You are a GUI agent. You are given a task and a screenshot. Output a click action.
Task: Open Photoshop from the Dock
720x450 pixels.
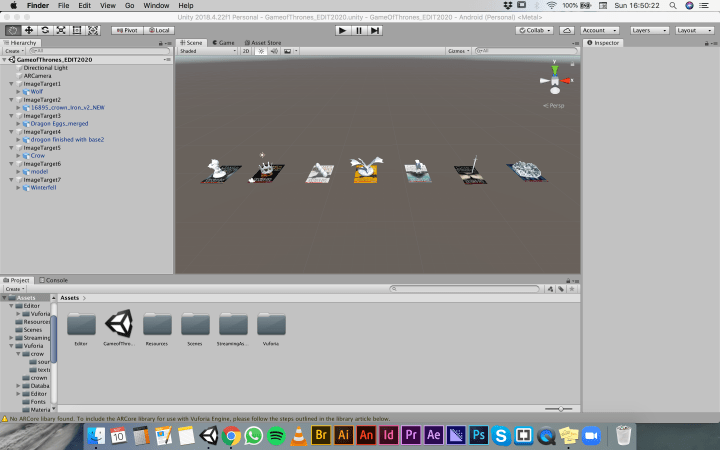pos(478,435)
